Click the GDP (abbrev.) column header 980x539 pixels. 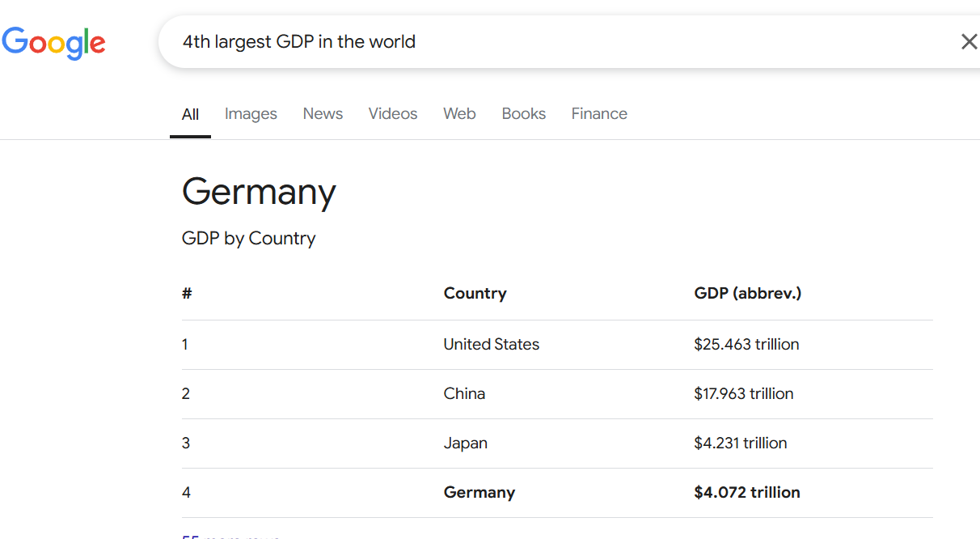(x=747, y=294)
